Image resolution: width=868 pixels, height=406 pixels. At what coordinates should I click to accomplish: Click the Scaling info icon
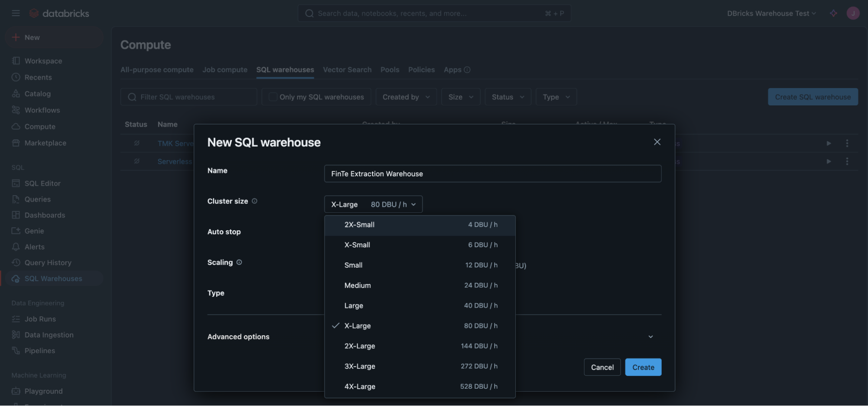point(239,262)
